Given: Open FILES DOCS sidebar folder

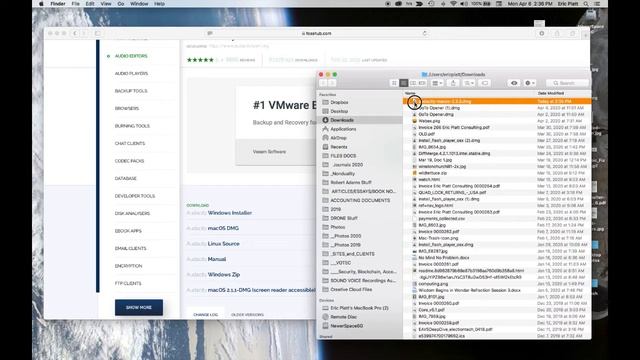Looking at the screenshot, I should click(x=343, y=156).
